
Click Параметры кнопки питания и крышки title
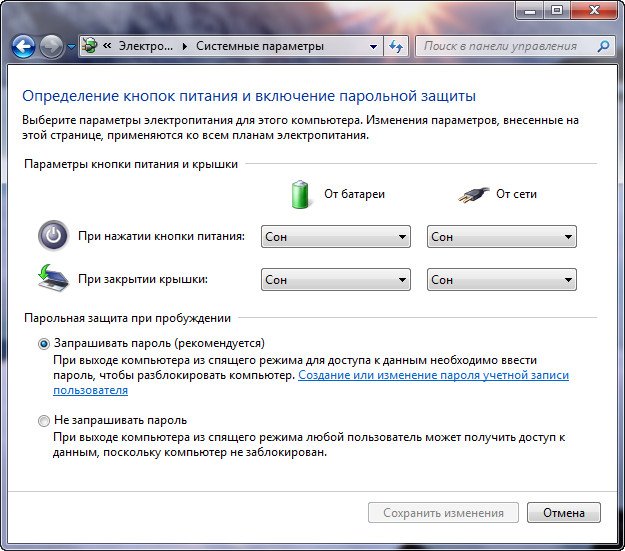click(131, 164)
